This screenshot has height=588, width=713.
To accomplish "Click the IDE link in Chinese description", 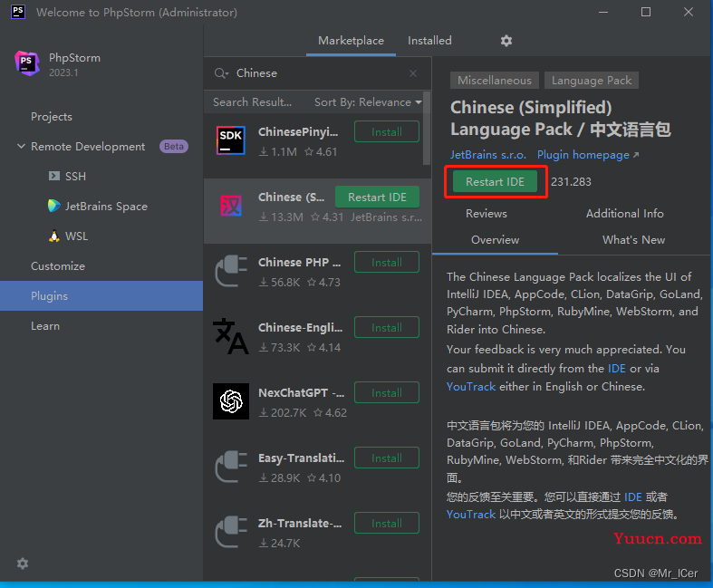I will 633,496.
